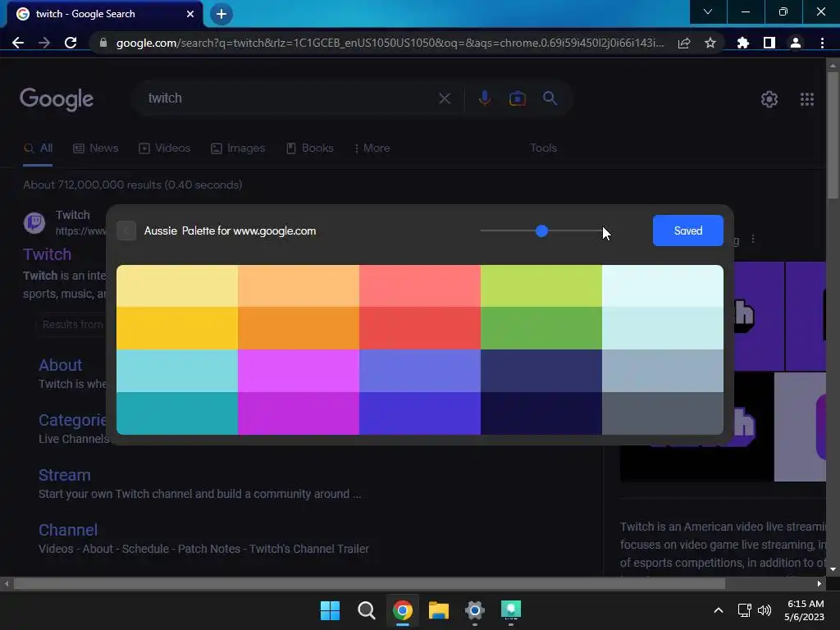
Task: Click the vertical page scrollbar thumb
Action: coord(833,134)
